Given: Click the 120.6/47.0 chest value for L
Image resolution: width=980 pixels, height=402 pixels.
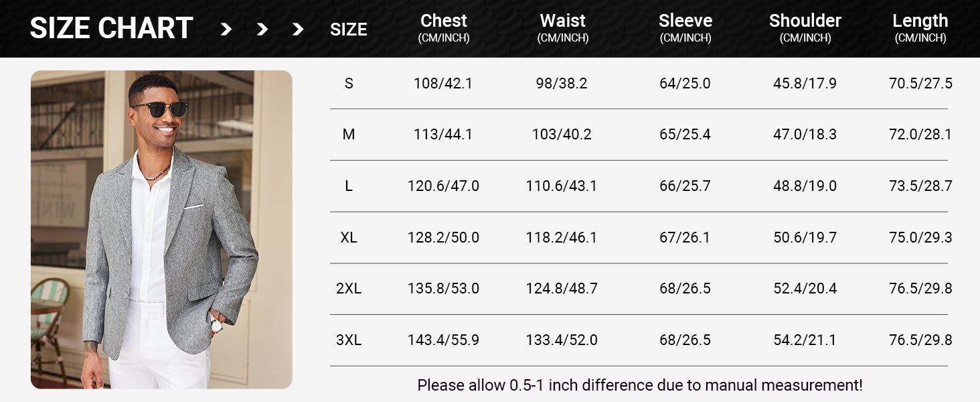Looking at the screenshot, I should tap(443, 186).
